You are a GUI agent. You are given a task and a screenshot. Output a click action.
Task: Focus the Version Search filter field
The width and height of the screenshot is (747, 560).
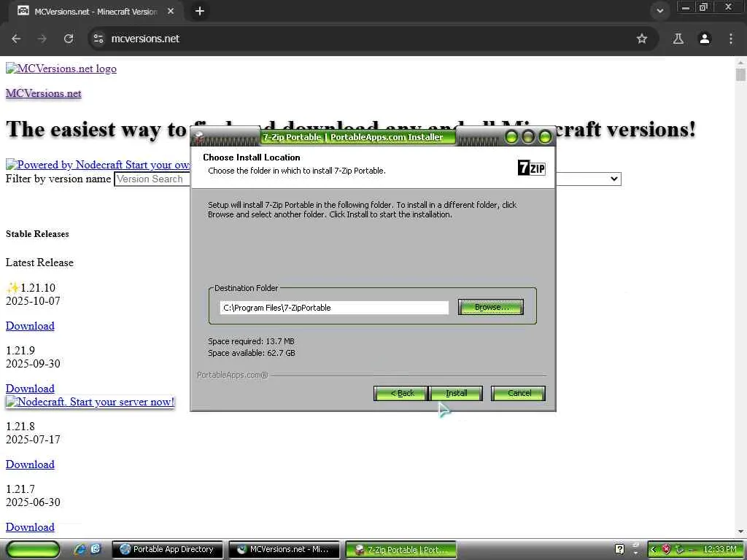(x=152, y=179)
